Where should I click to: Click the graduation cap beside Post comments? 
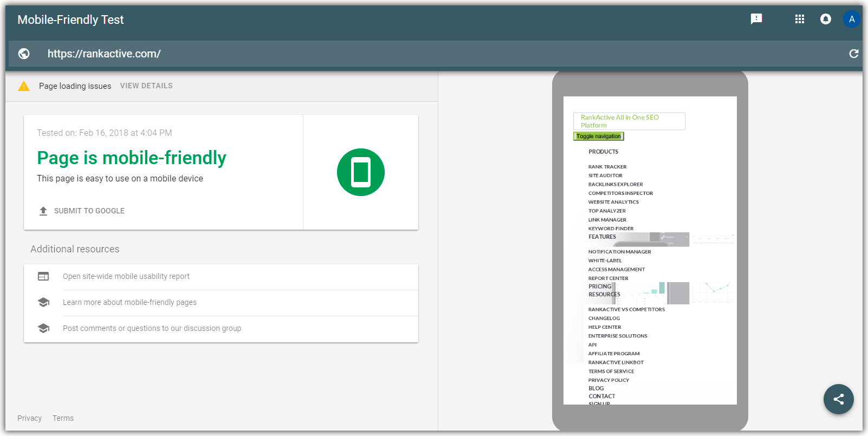43,328
